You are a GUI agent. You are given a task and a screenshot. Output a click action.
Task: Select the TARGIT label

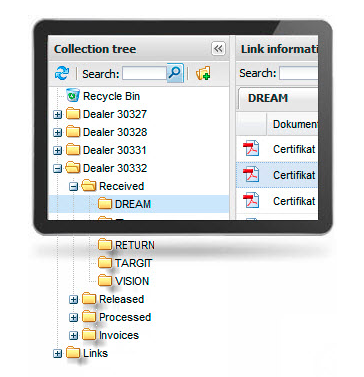pyautogui.click(x=133, y=263)
